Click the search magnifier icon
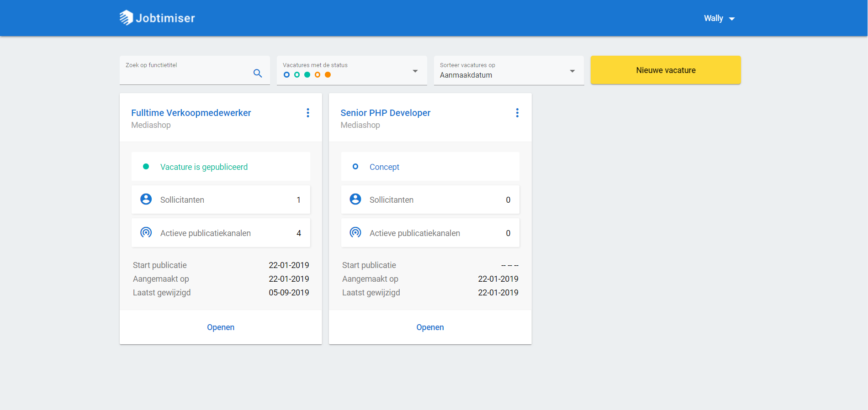This screenshot has width=868, height=410. (258, 73)
